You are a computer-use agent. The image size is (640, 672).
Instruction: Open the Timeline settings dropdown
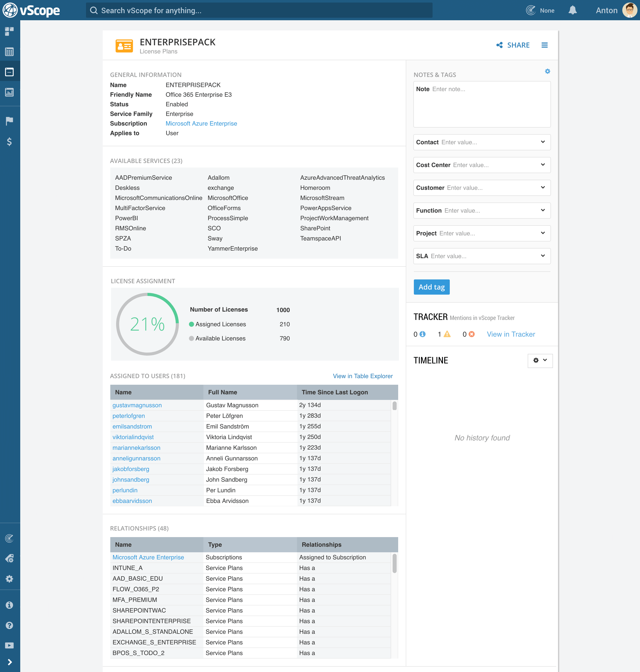point(540,360)
